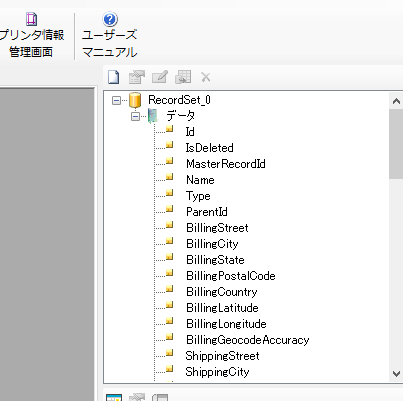403x401 pixels.
Task: Click the scrollbar down arrow
Action: (x=396, y=374)
